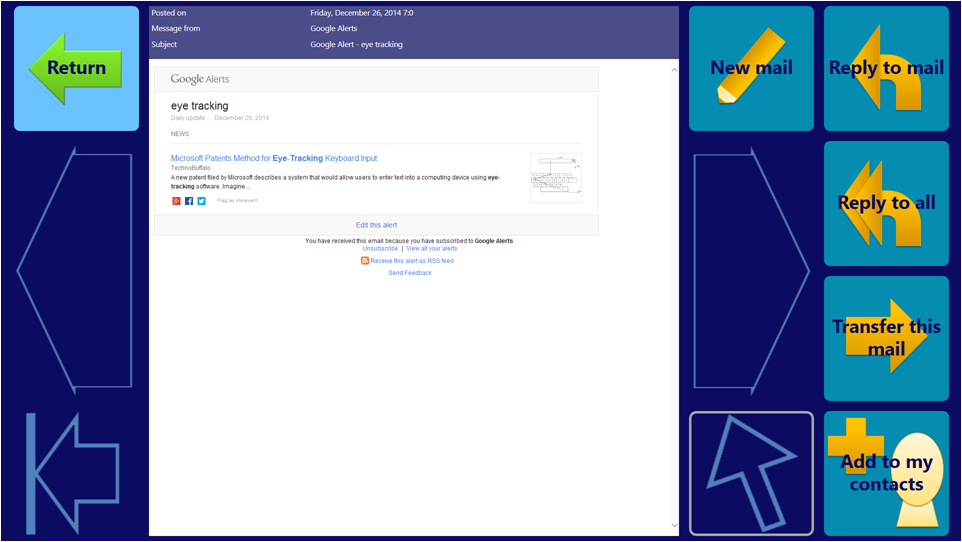This screenshot has height=542, width=962.
Task: Click the 'TechnoBuffalo' source name
Action: coord(190,168)
